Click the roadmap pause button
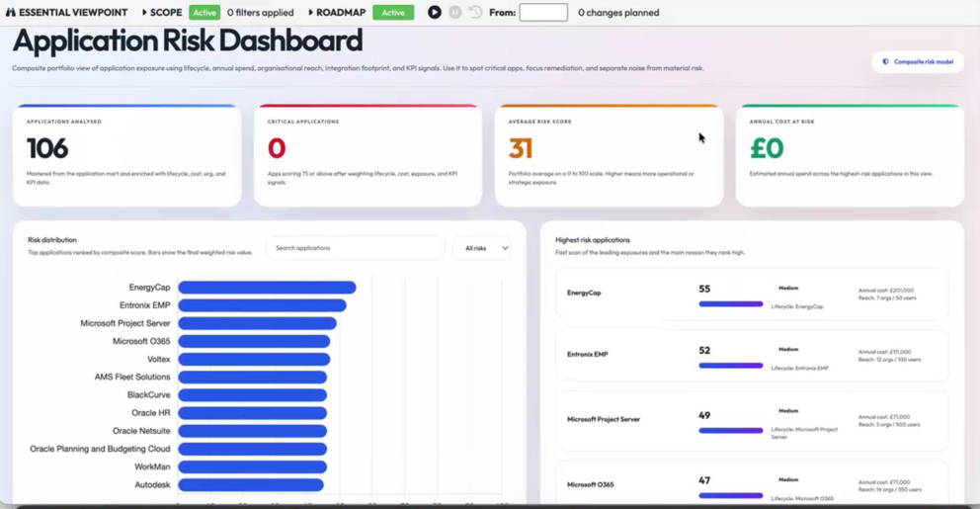Screen dimensions: 980x509 pyautogui.click(x=455, y=12)
